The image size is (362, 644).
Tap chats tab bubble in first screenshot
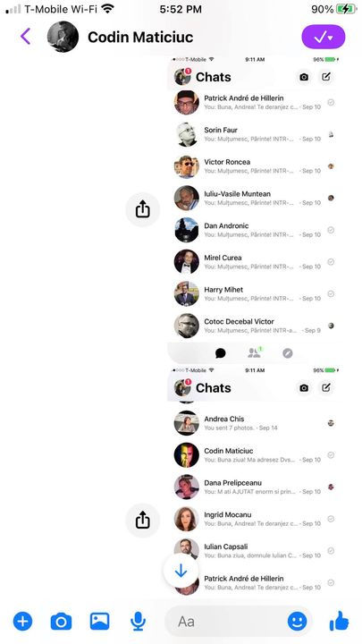pos(221,353)
